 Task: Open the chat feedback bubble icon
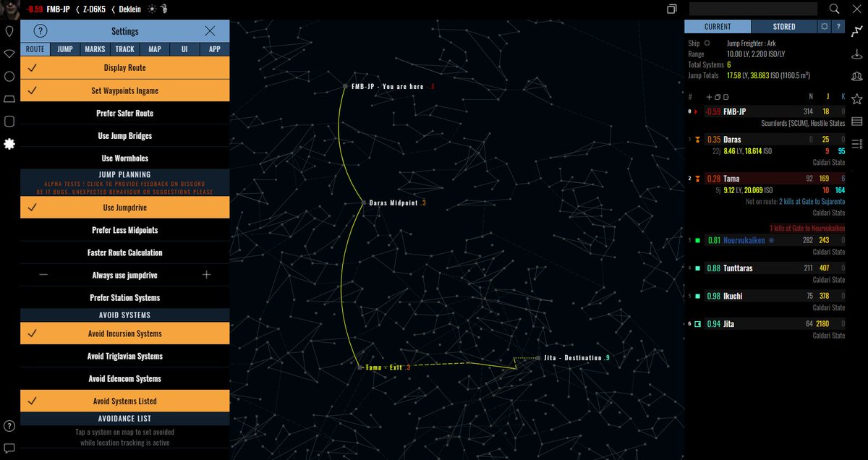click(9, 448)
